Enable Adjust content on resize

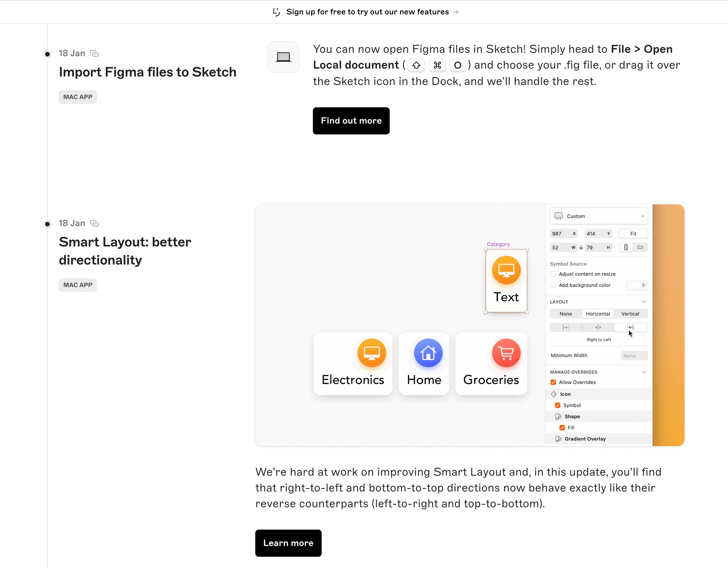(x=553, y=274)
